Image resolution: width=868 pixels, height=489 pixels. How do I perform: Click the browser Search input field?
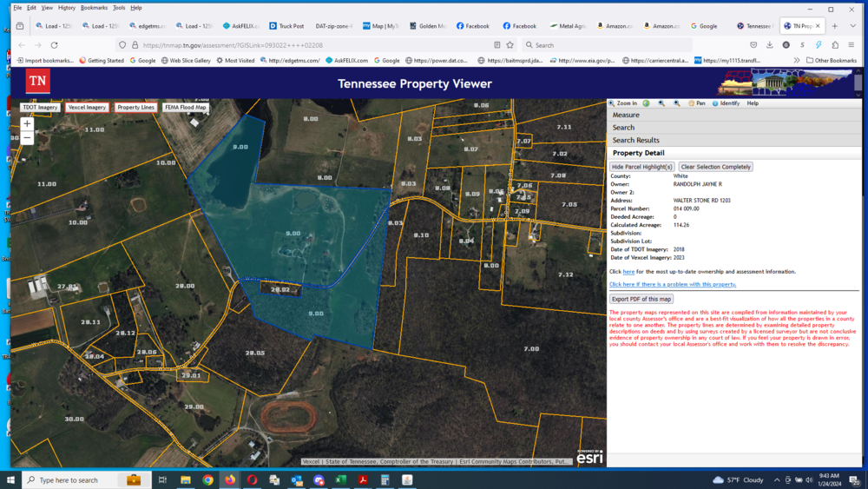608,45
